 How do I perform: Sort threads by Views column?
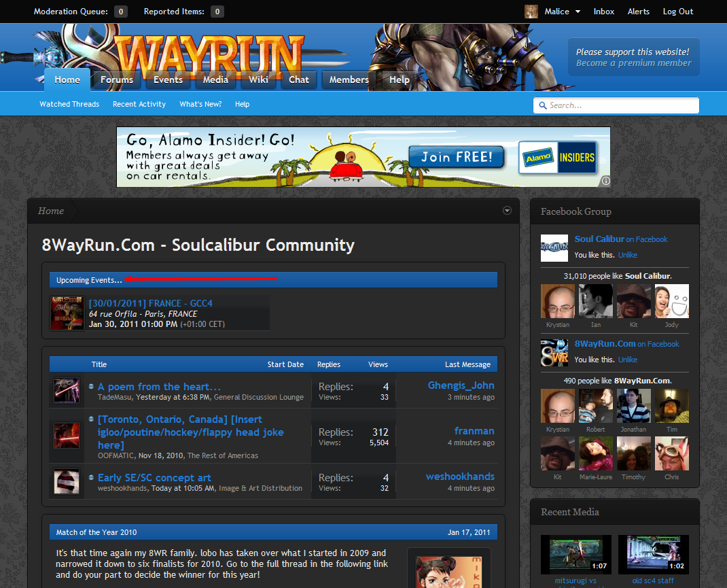(378, 364)
